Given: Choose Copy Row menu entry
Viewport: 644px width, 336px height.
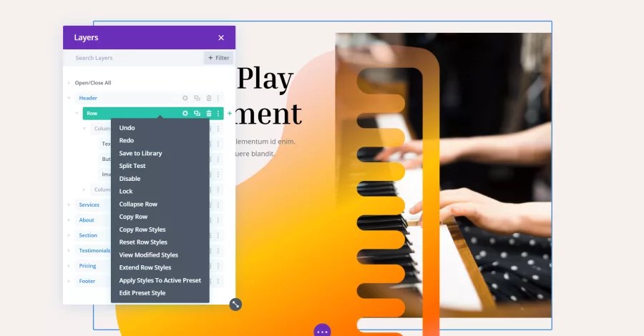Looking at the screenshot, I should tap(133, 217).
